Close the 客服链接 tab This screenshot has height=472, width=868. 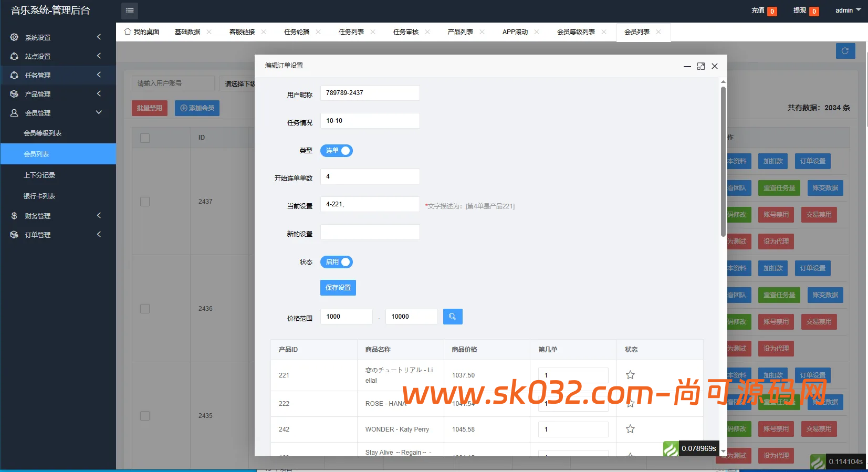pyautogui.click(x=264, y=32)
